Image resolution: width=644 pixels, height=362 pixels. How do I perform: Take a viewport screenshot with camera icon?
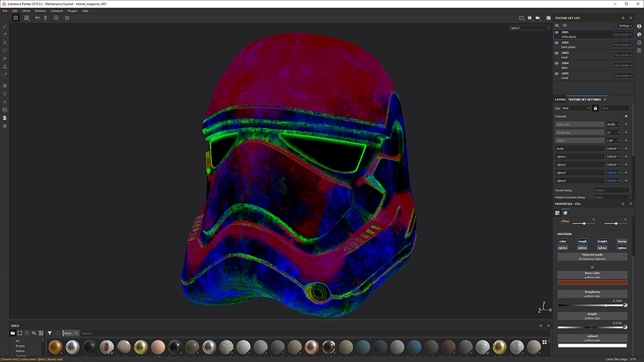(548, 18)
